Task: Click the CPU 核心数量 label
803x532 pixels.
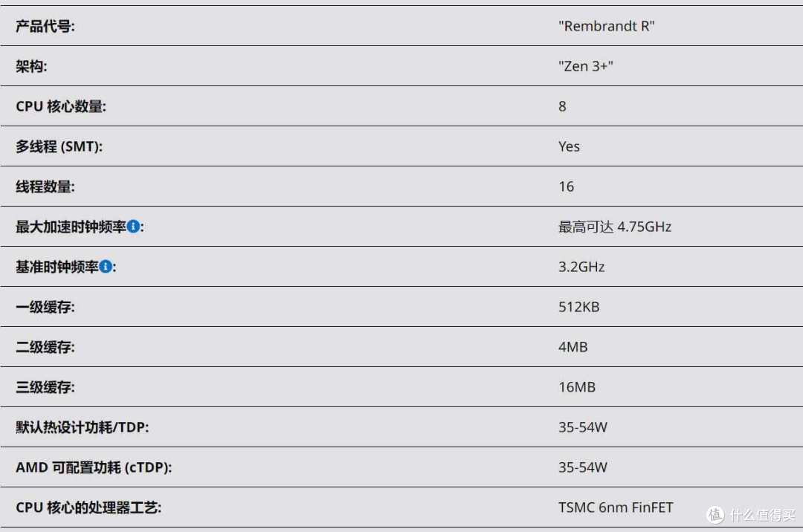Action: tap(61, 106)
